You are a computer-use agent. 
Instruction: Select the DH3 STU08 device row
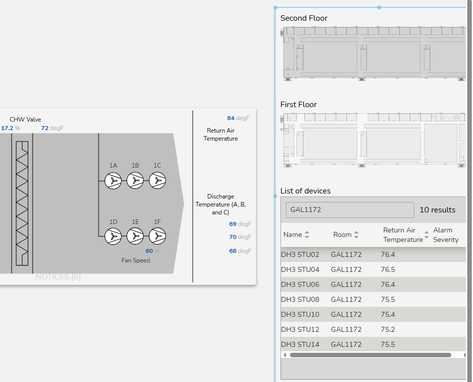point(373,299)
